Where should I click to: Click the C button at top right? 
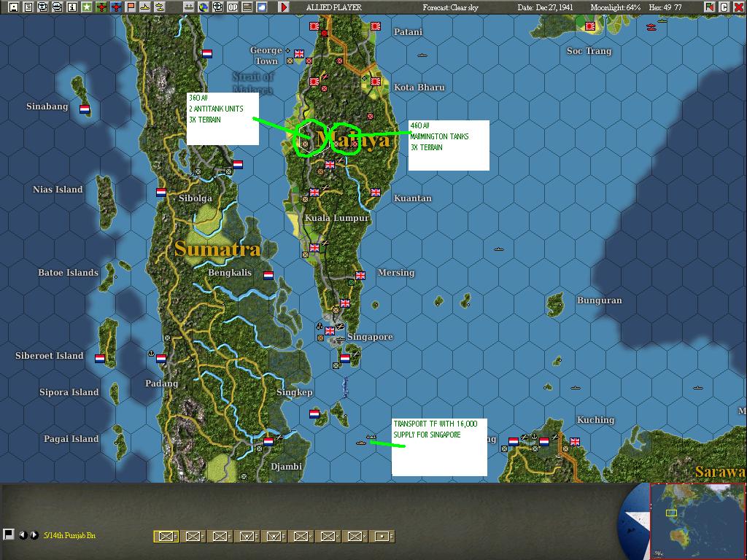click(724, 7)
